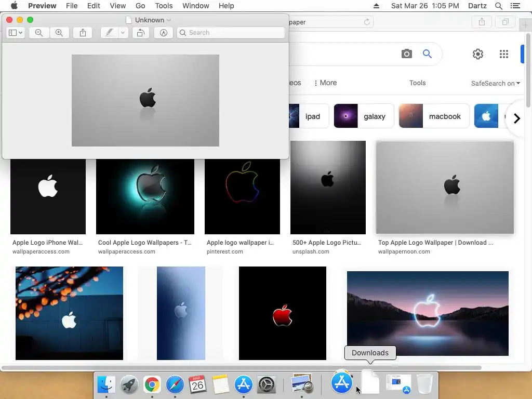
Task: Select the Highlight pen tool in Preview
Action: click(x=109, y=33)
